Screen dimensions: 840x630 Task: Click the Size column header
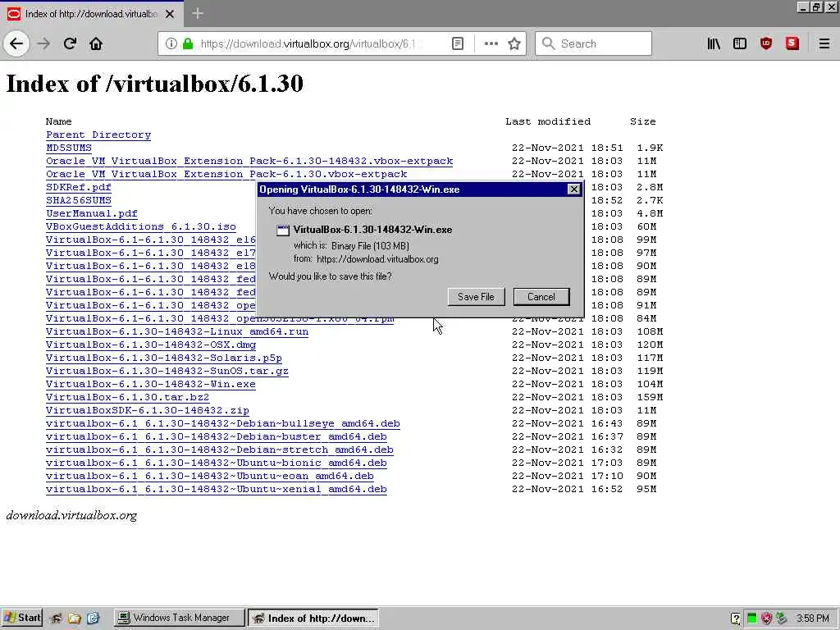(643, 121)
